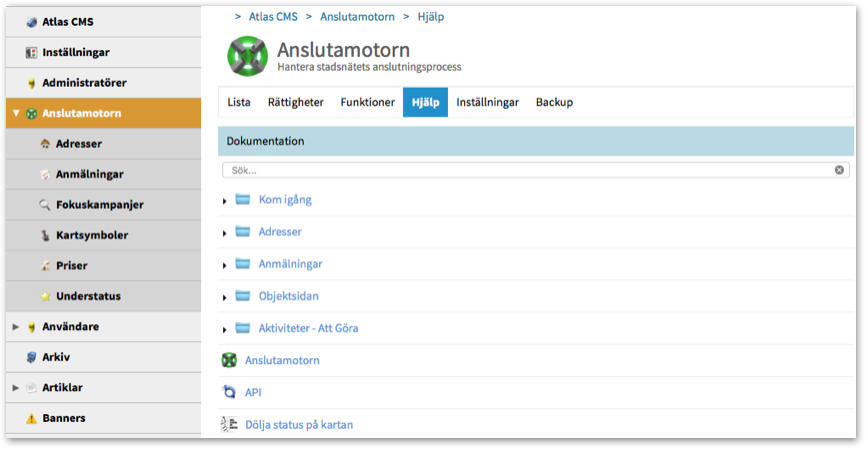Expand the Användare sidebar section arrow
865x450 pixels.
[x=16, y=327]
